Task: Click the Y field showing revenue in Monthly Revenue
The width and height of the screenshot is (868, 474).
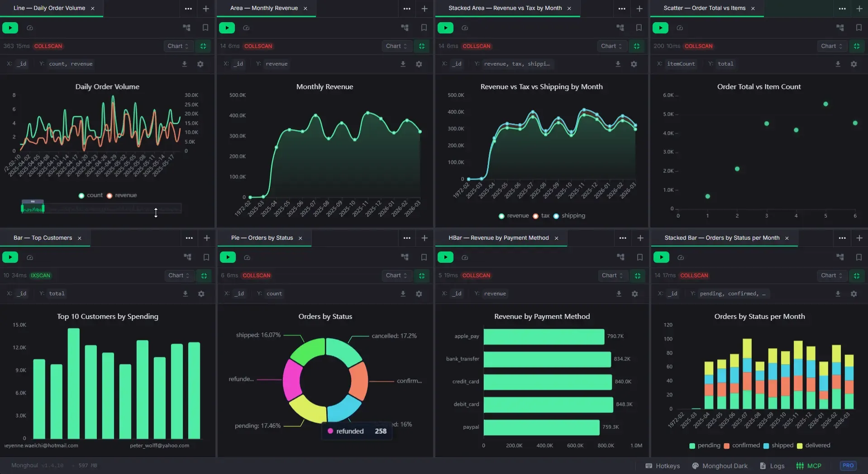Action: (x=276, y=63)
